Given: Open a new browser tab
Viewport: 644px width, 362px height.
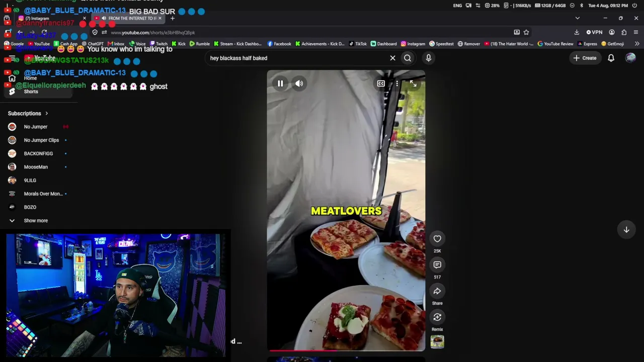Looking at the screenshot, I should pyautogui.click(x=172, y=19).
